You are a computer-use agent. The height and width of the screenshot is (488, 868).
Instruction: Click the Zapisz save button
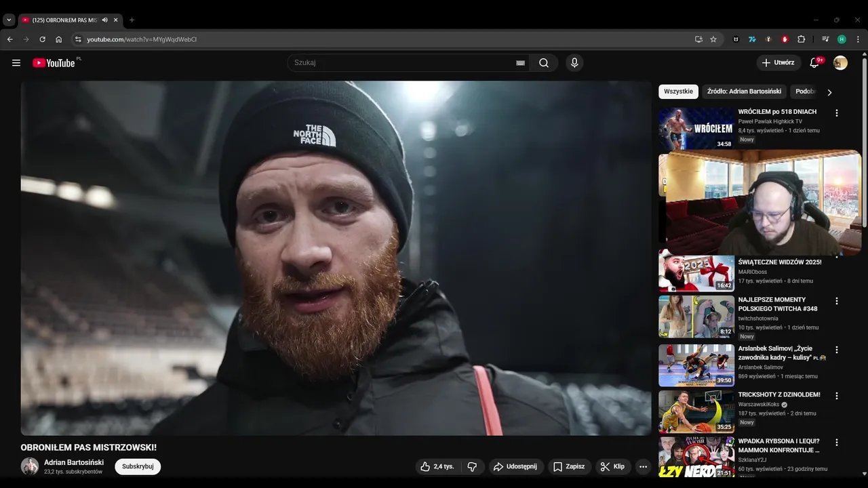click(x=568, y=467)
